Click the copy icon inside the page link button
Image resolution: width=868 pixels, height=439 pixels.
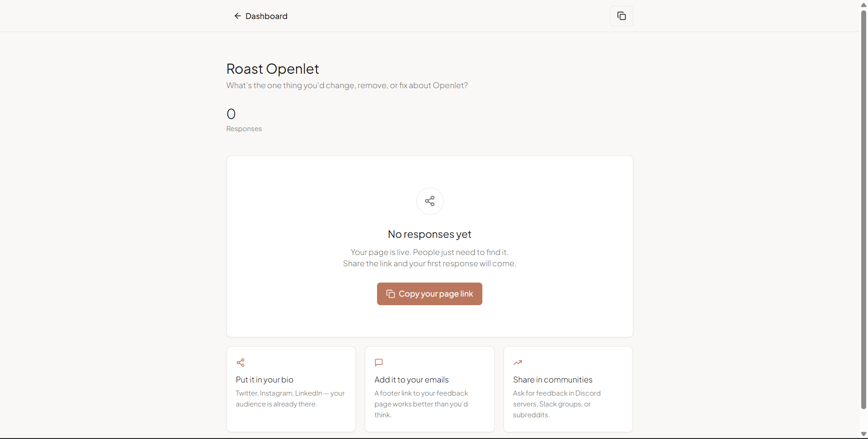pos(391,293)
